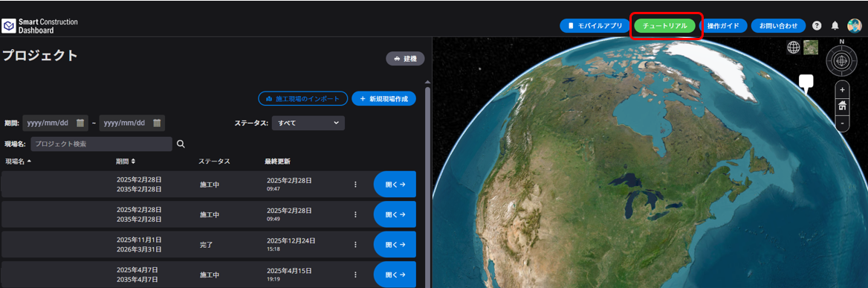Click the 最終更新 column header
This screenshot has height=288, width=868.
pos(277,161)
